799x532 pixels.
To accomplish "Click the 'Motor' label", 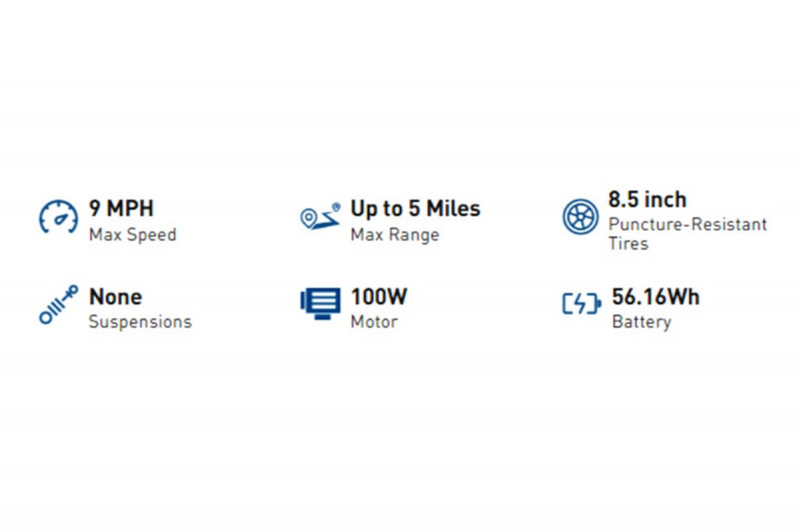I will (x=374, y=322).
